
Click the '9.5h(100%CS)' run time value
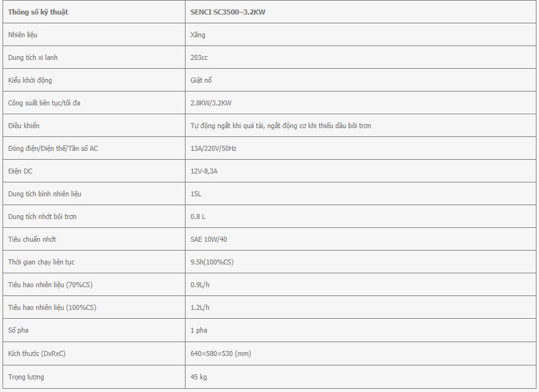click(x=212, y=262)
